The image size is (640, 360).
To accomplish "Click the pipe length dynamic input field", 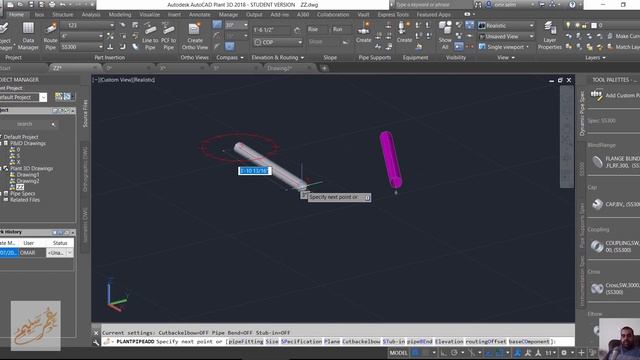I will 255,171.
